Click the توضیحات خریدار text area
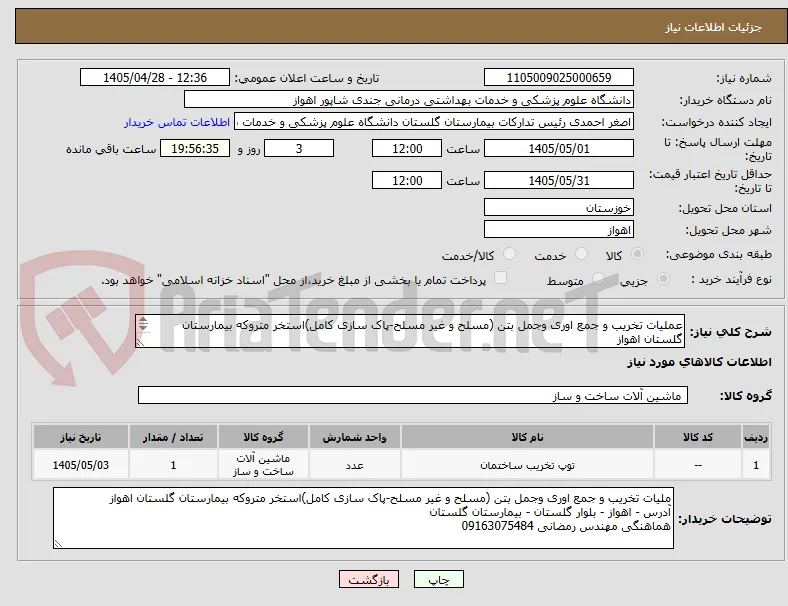Viewport: 788px width, 606px height. click(363, 518)
